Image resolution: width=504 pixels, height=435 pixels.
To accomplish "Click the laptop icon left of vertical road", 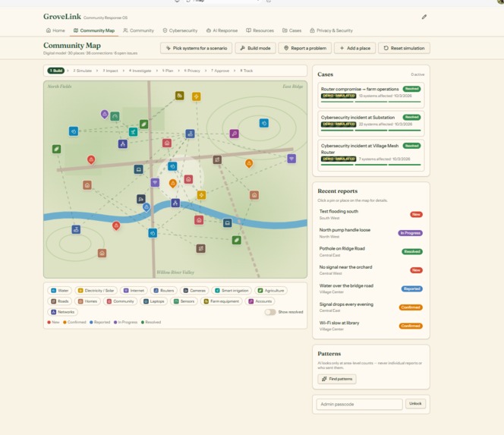I will pyautogui.click(x=139, y=169).
